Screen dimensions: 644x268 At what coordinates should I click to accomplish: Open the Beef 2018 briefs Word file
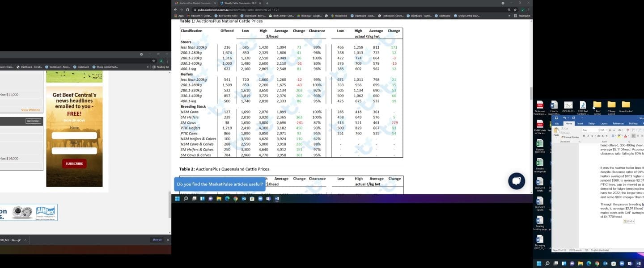click(540, 185)
